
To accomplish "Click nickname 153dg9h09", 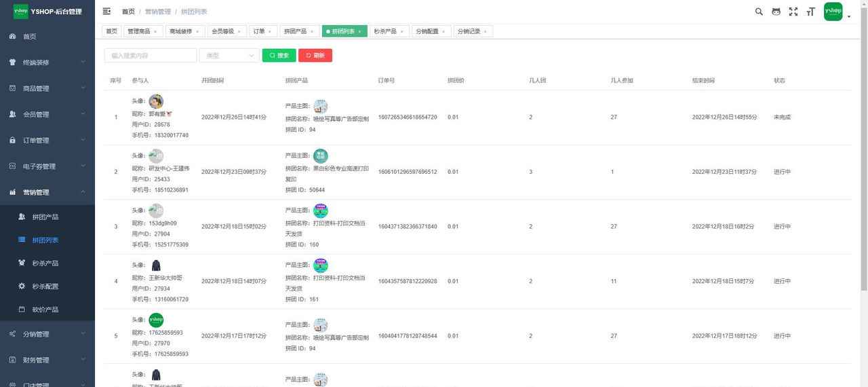I will tap(163, 223).
